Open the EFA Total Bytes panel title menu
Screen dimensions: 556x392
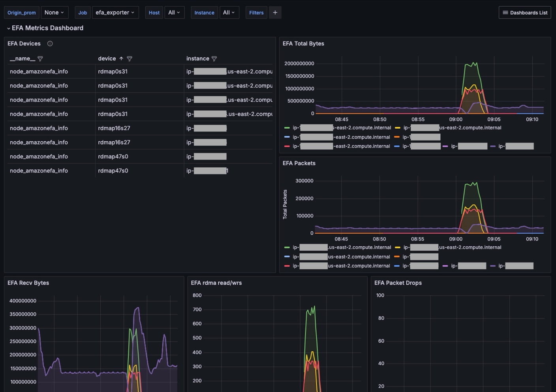pos(303,43)
